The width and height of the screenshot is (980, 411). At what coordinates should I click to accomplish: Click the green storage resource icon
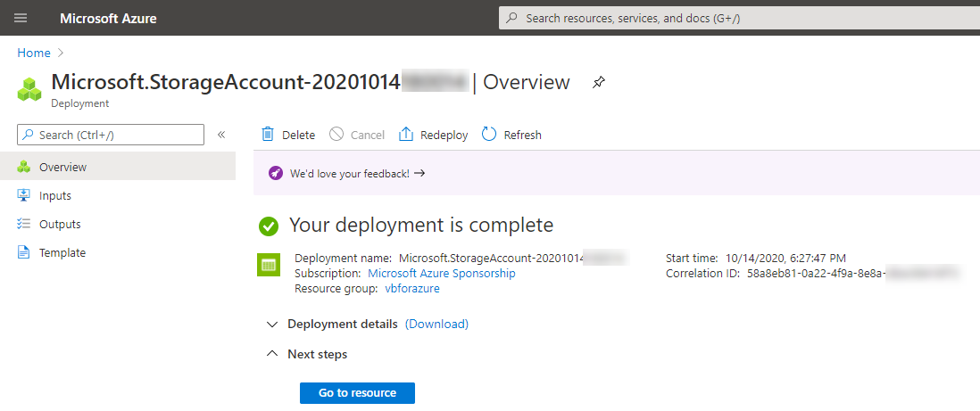coord(268,265)
